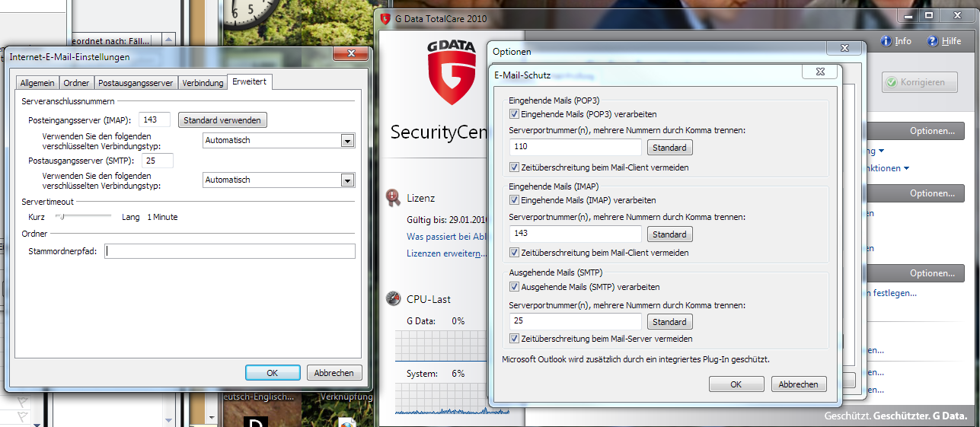Image resolution: width=980 pixels, height=427 pixels.
Task: Select the Erweitert tab
Action: click(x=250, y=81)
